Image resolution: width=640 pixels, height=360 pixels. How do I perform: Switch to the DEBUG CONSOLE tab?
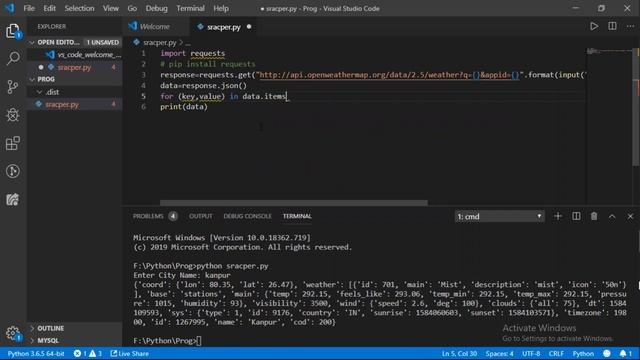(x=247, y=216)
